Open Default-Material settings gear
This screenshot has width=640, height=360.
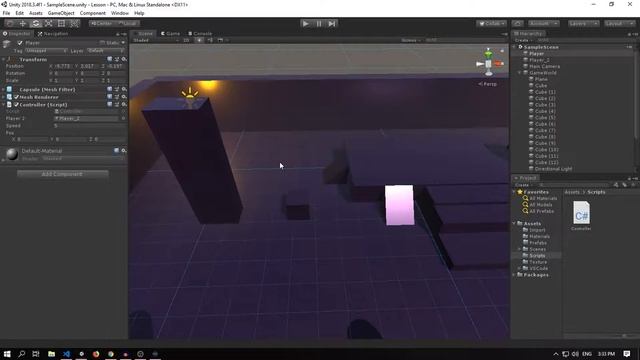[124, 151]
